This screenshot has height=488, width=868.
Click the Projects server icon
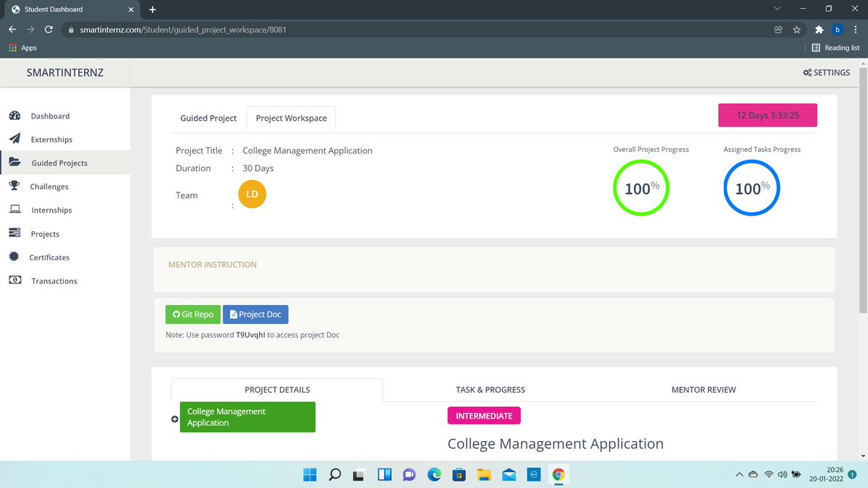[14, 234]
